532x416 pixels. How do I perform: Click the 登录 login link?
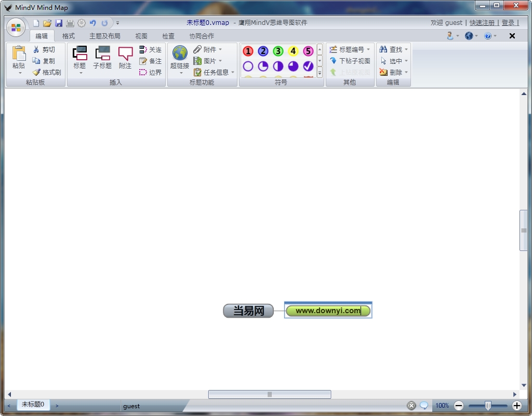[508, 22]
